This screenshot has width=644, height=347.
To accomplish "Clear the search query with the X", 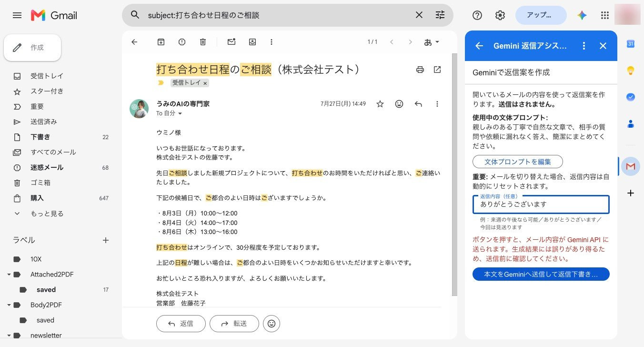I will tap(419, 15).
